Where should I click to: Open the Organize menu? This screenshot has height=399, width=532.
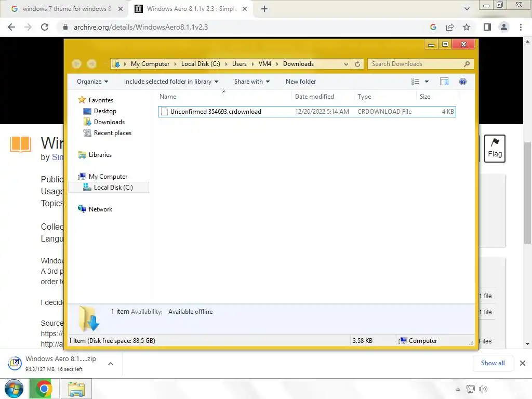92,82
